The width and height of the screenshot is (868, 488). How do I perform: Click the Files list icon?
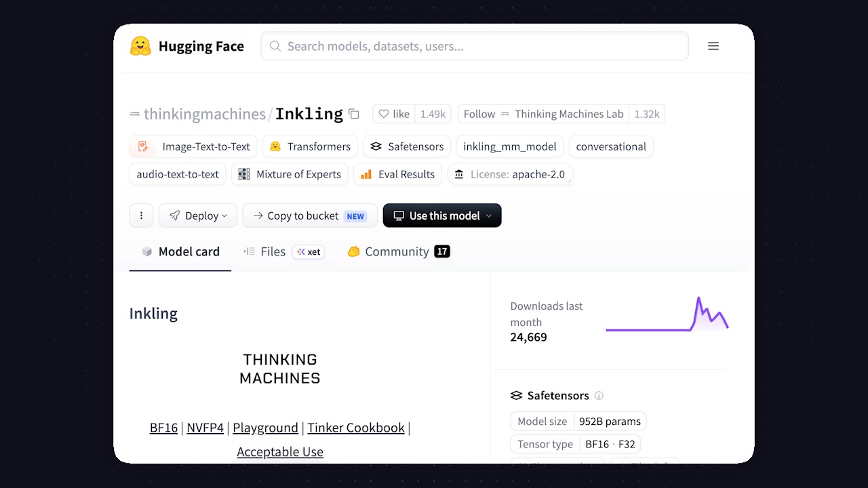[249, 251]
